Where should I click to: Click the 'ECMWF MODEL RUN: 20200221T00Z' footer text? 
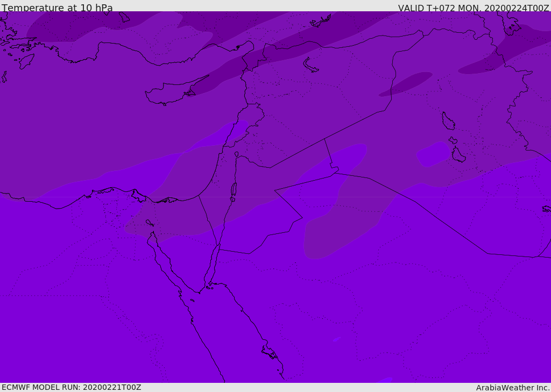click(x=72, y=387)
